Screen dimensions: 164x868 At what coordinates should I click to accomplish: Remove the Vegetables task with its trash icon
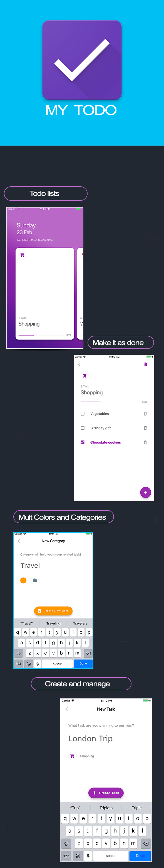click(145, 414)
